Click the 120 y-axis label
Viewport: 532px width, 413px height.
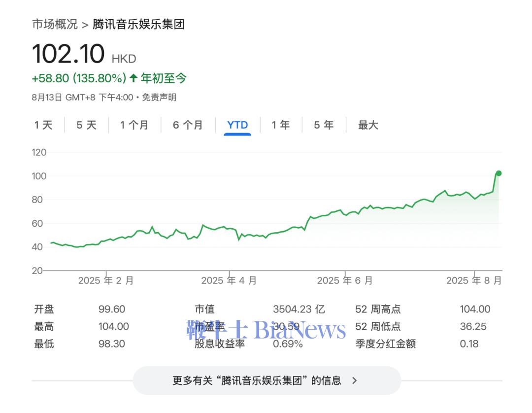tap(39, 152)
